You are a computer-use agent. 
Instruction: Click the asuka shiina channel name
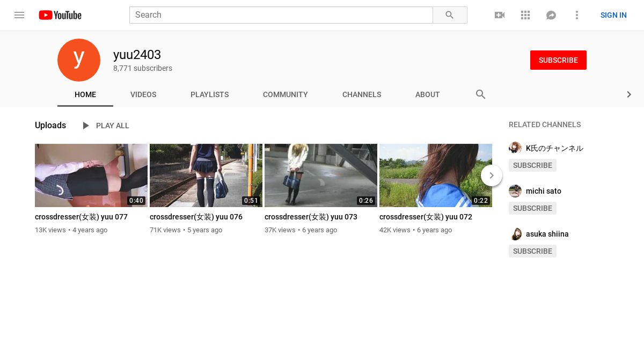pyautogui.click(x=547, y=234)
